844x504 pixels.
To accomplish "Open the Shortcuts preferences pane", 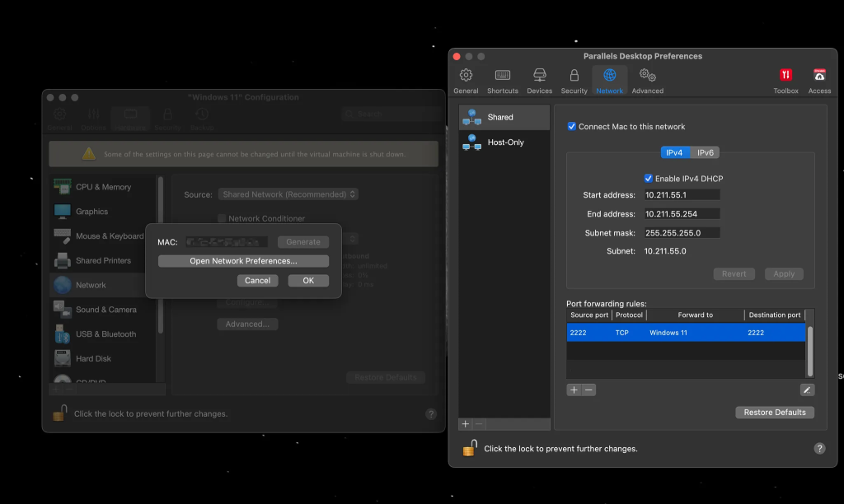I will pos(502,81).
